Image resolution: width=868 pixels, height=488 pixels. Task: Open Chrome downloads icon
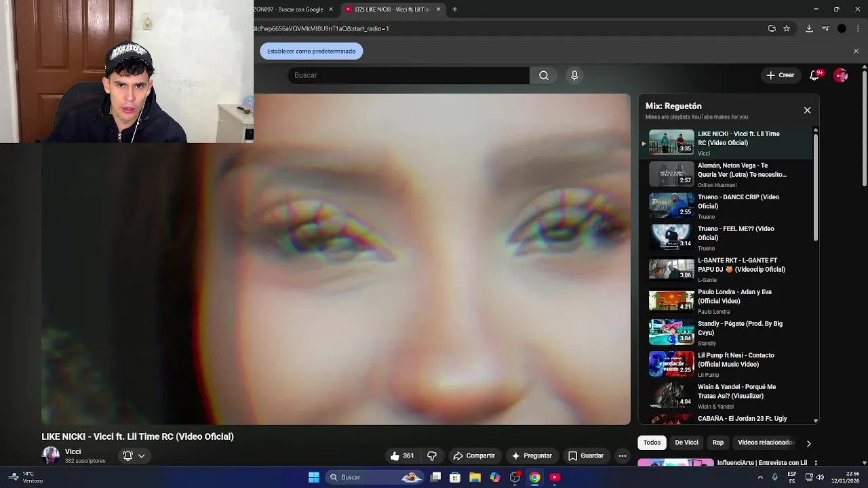click(809, 28)
